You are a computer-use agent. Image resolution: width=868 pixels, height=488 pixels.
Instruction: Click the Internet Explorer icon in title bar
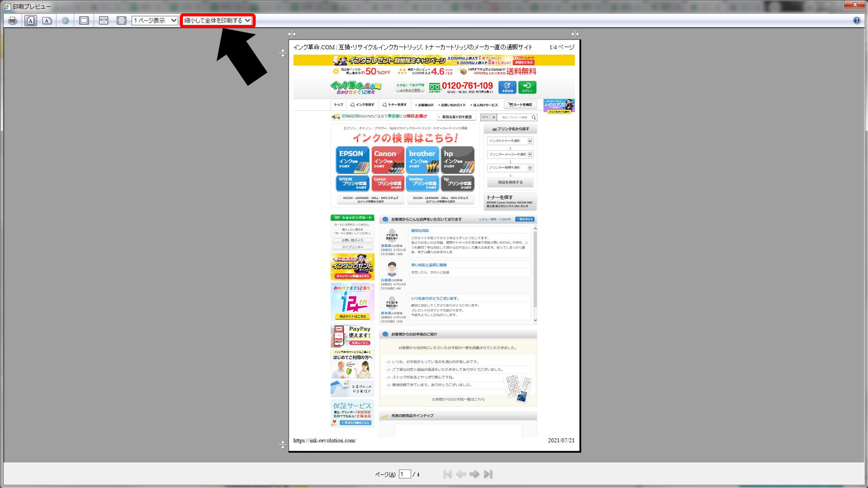click(x=7, y=6)
